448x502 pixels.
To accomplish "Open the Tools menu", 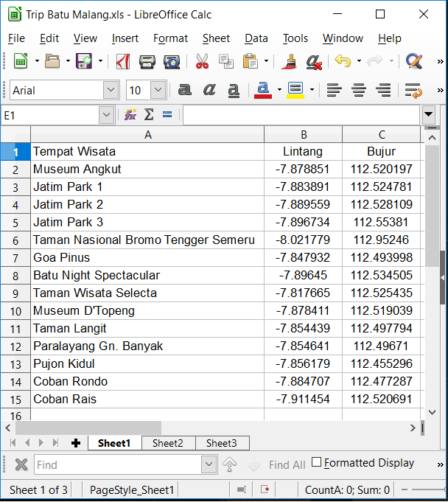I will coord(295,38).
